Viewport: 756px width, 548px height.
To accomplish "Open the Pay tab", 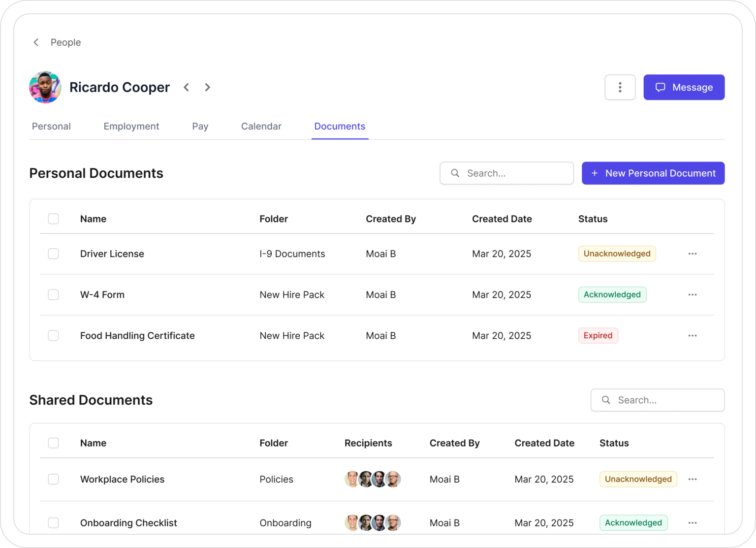I will pos(200,126).
